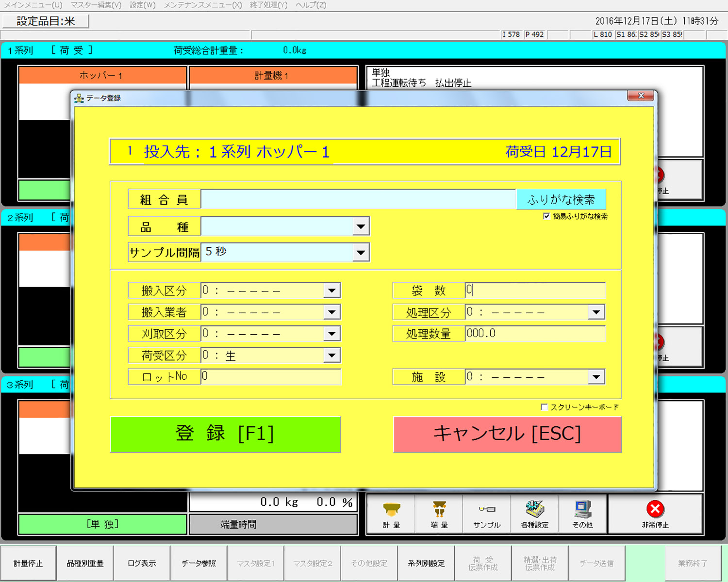
Task: Click the I 578 status cell
Action: point(511,34)
